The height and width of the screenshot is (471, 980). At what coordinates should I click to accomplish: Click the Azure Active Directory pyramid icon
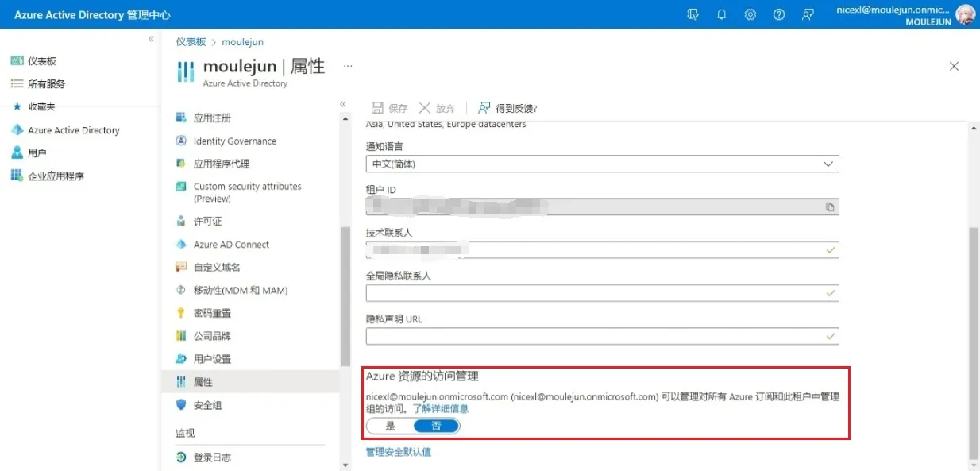point(17,130)
